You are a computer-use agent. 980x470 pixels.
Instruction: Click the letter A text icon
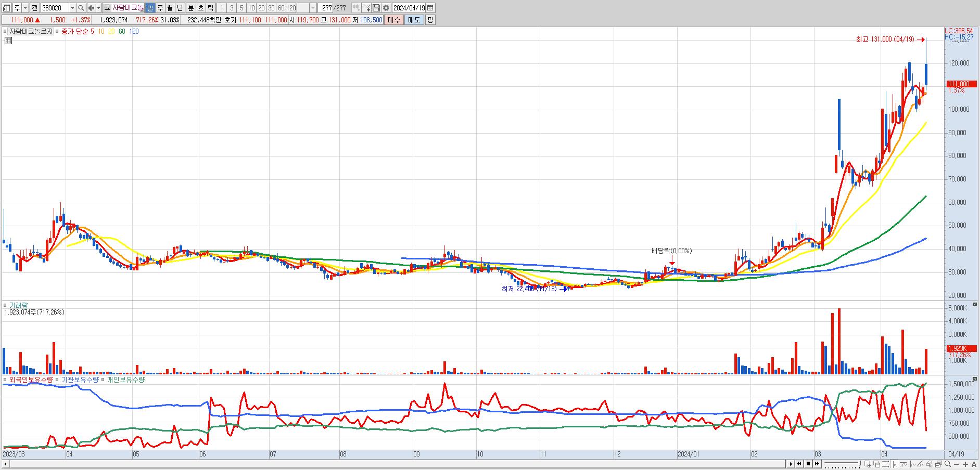coord(974,464)
